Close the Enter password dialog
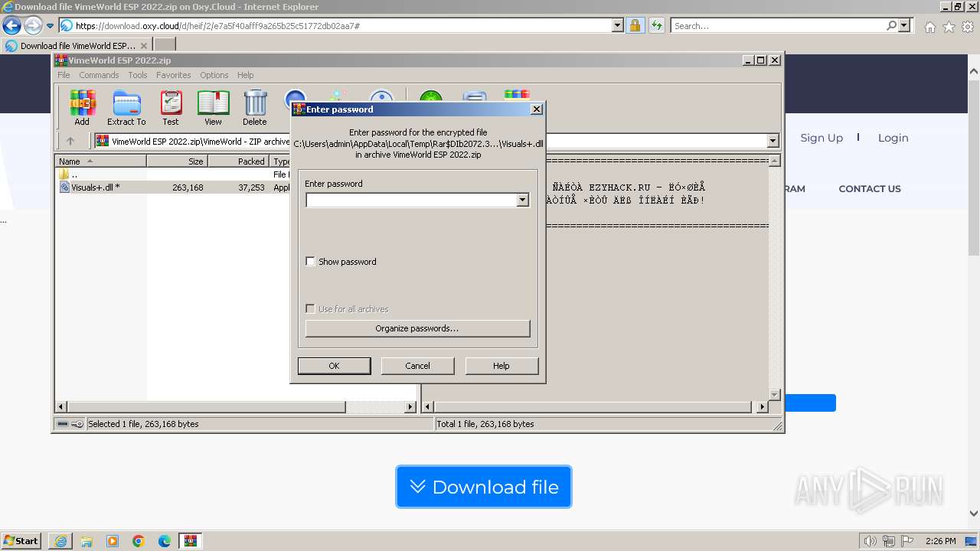980x551 pixels. [x=537, y=109]
